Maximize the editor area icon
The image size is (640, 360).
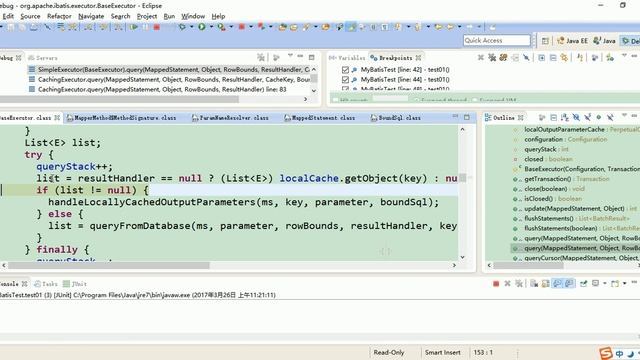pos(467,117)
